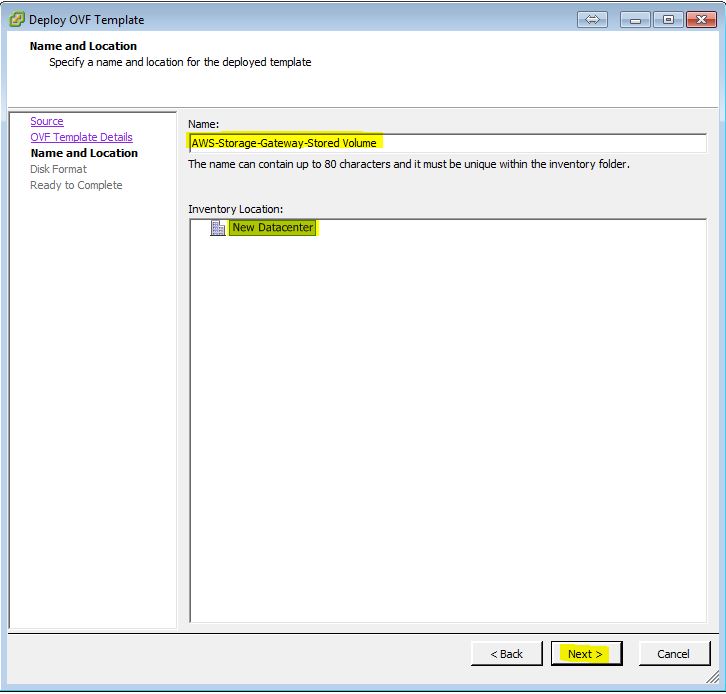Viewport: 726px width, 694px height.
Task: Go to the Source step link
Action: [46, 121]
